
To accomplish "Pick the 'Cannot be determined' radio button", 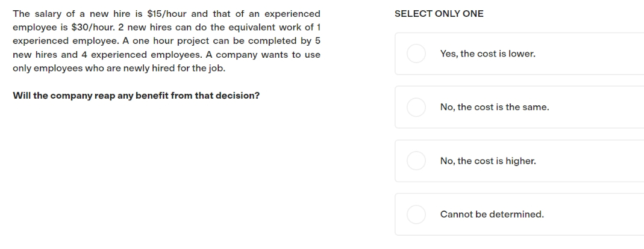I will (416, 214).
